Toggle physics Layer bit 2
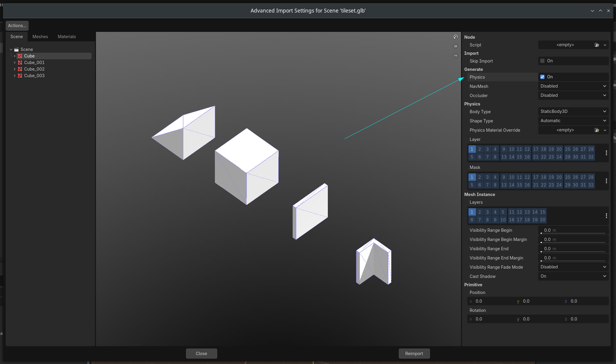The width and height of the screenshot is (616, 364). point(479,149)
